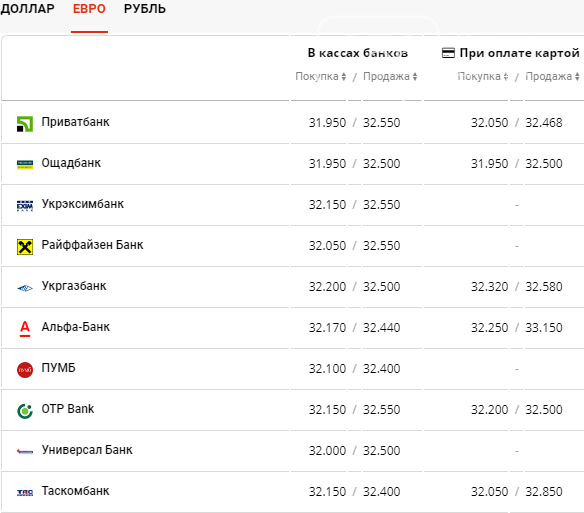Click the ПУМБ red circle logo
The width and height of the screenshot is (584, 513).
tap(25, 370)
